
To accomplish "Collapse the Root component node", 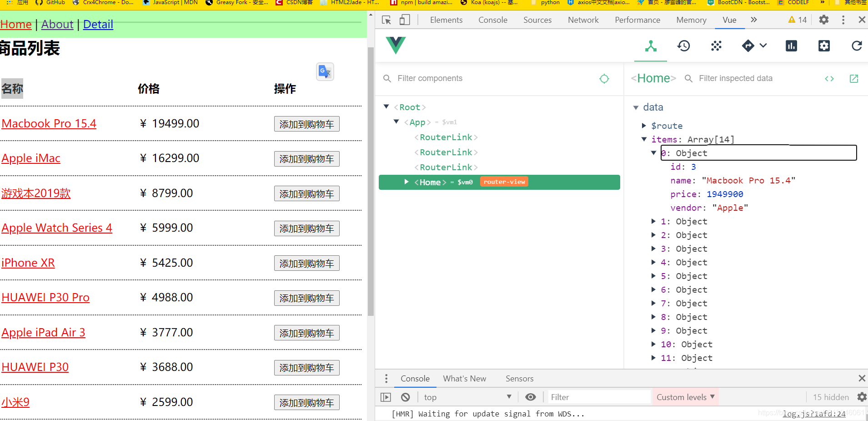I will (x=386, y=107).
